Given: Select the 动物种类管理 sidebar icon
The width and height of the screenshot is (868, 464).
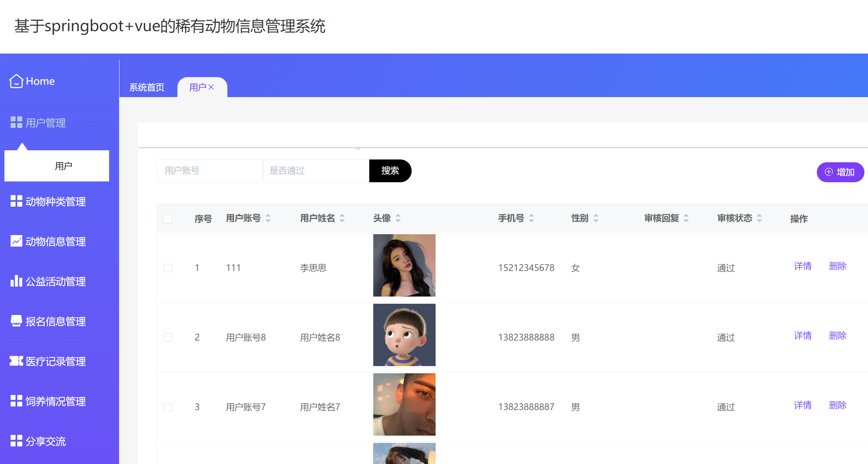Looking at the screenshot, I should click(16, 201).
